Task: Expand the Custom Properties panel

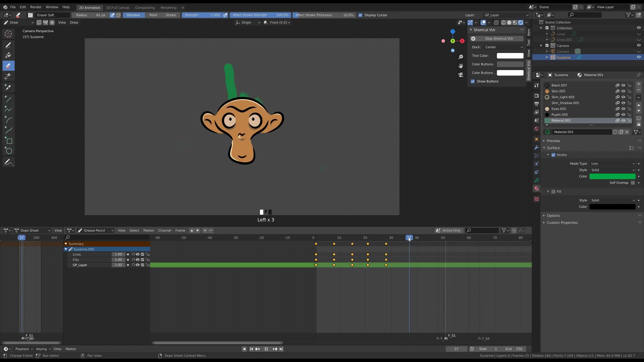Action: (562, 223)
